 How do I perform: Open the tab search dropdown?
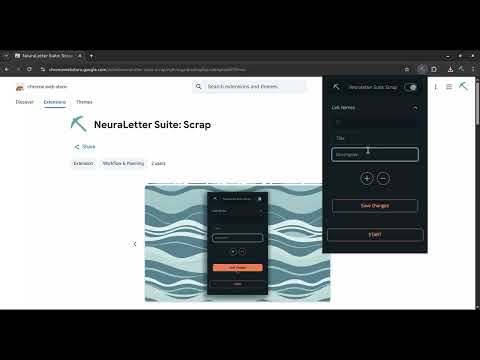click(x=6, y=56)
